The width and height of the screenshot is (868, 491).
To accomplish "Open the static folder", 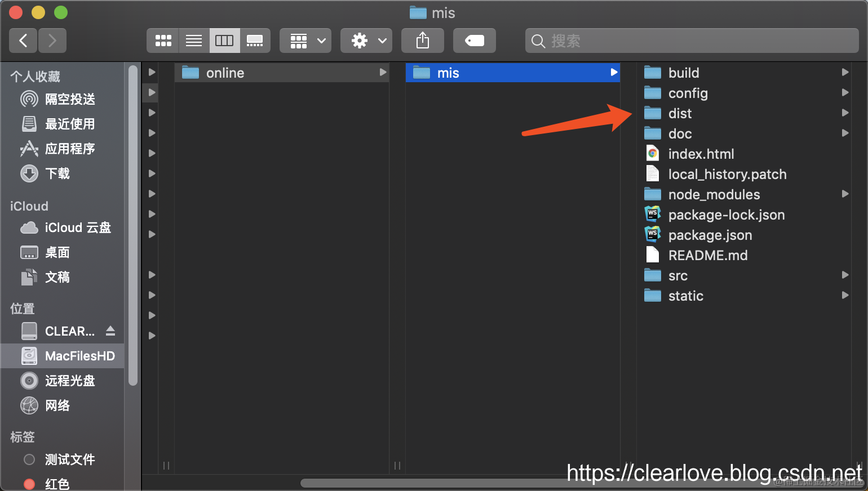I will click(744, 296).
